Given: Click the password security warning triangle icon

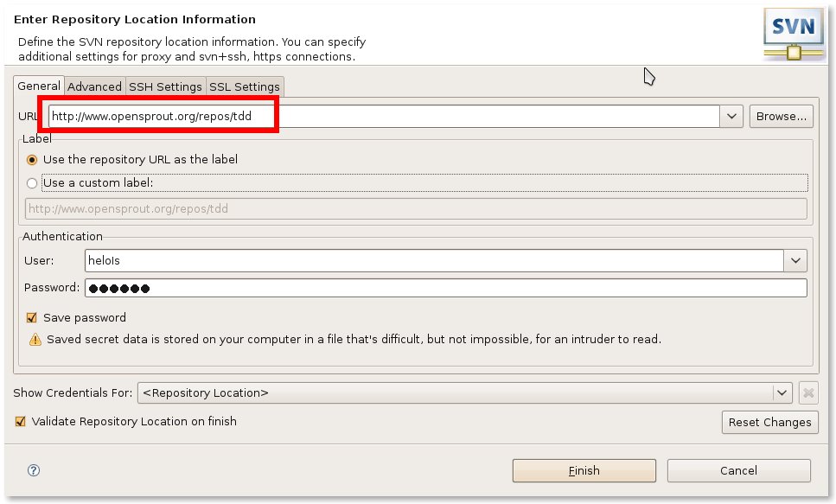Looking at the screenshot, I should (x=35, y=339).
